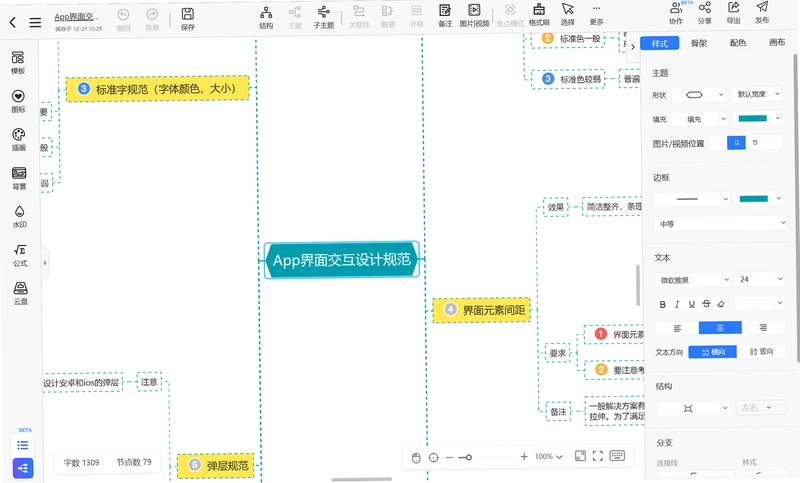Open the 填充 fill type dropdown
This screenshot has width=800, height=483.
(x=699, y=119)
